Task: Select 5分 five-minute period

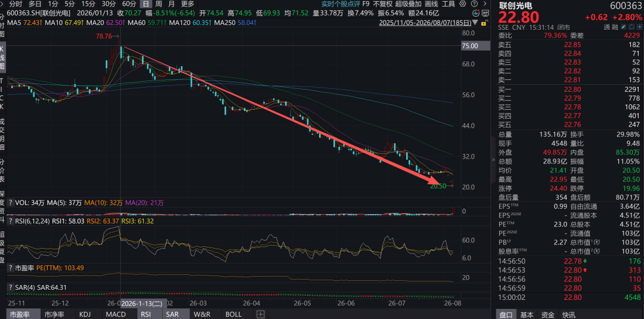Action: tap(70, 4)
